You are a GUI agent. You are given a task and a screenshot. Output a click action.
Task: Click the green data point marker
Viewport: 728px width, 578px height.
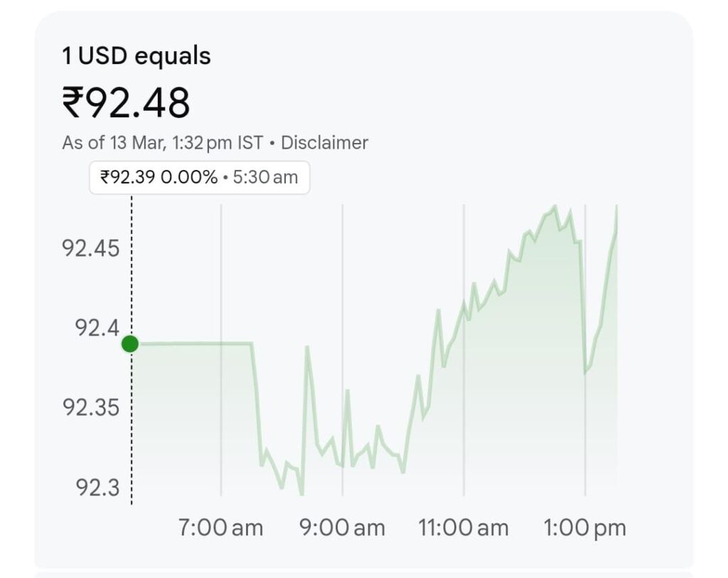tap(129, 344)
